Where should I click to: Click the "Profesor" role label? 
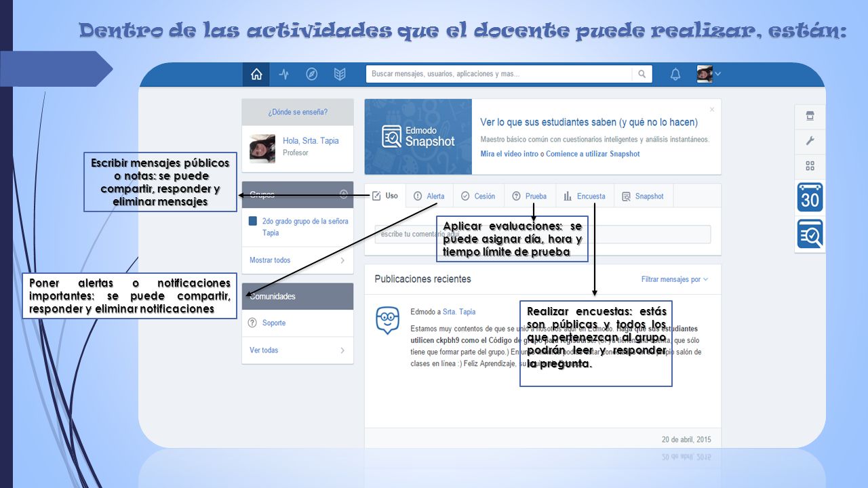[x=296, y=153]
